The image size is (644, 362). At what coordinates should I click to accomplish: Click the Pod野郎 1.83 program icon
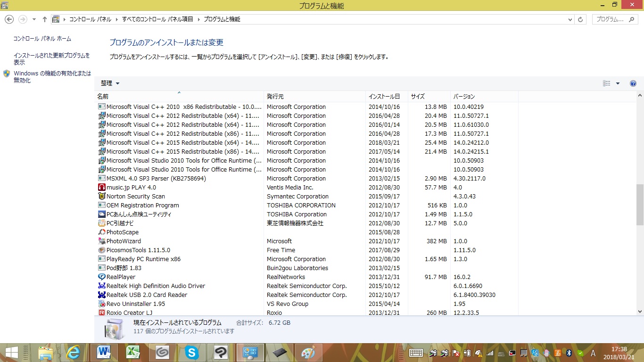[101, 268]
